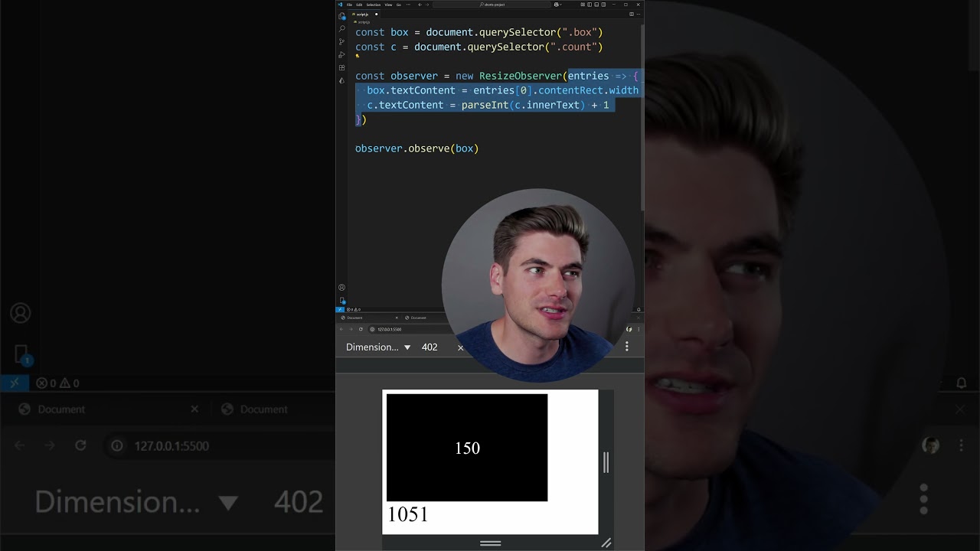Open the Extensions view icon
This screenshot has width=980, height=551.
(x=341, y=67)
